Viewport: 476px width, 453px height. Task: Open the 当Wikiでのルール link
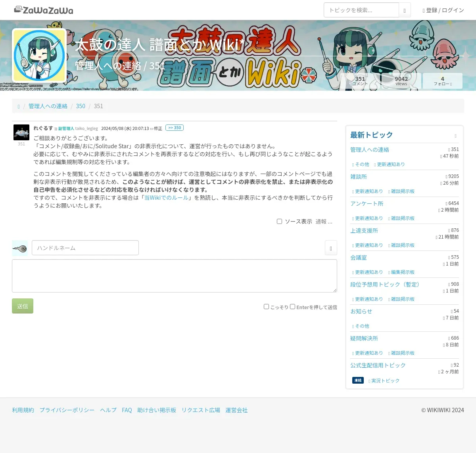pyautogui.click(x=167, y=197)
